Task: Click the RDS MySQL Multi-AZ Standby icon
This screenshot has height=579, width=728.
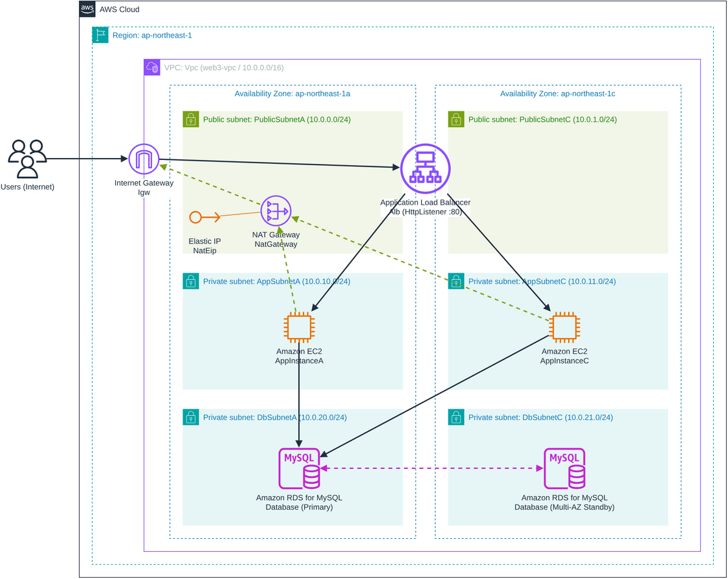Action: 564,468
